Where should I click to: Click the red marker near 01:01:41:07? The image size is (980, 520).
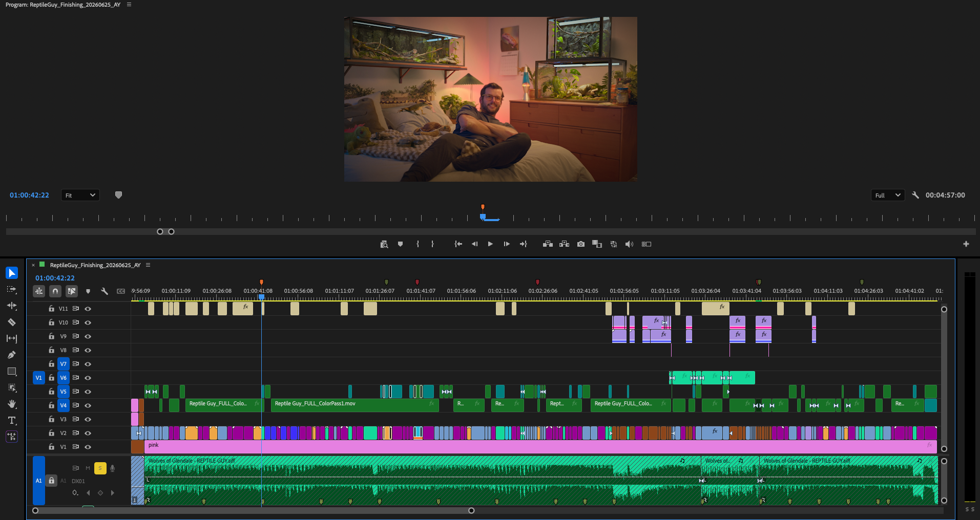tap(417, 282)
